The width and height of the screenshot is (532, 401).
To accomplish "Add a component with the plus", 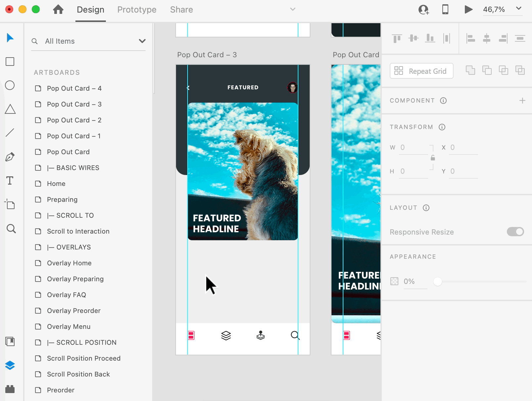I will 522,101.
